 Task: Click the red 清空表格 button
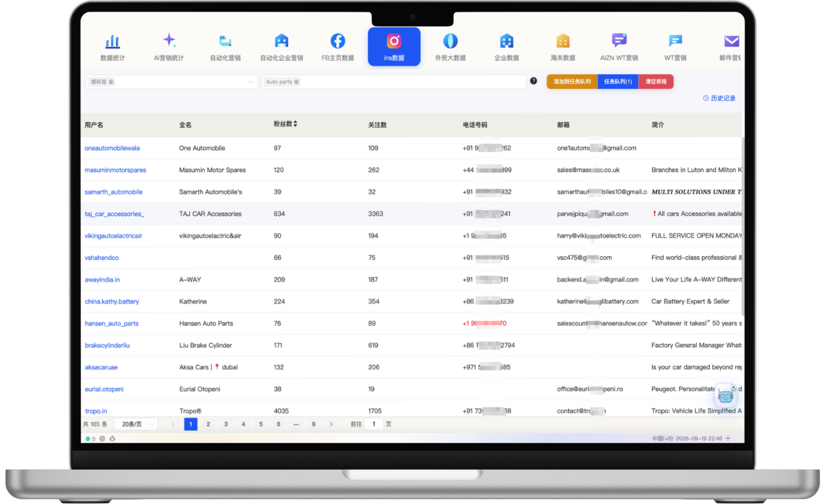tap(656, 82)
